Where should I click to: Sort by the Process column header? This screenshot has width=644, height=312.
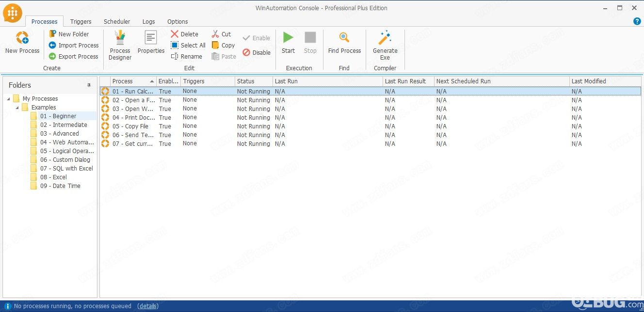[x=133, y=81]
